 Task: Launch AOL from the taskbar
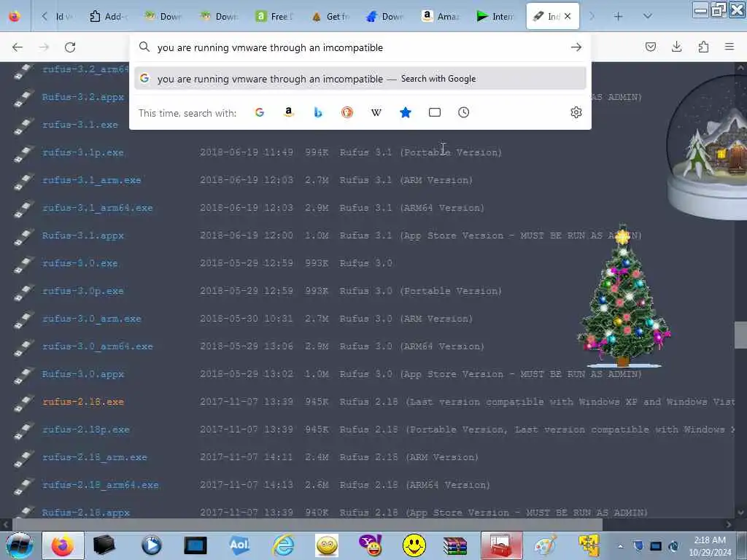tap(239, 545)
